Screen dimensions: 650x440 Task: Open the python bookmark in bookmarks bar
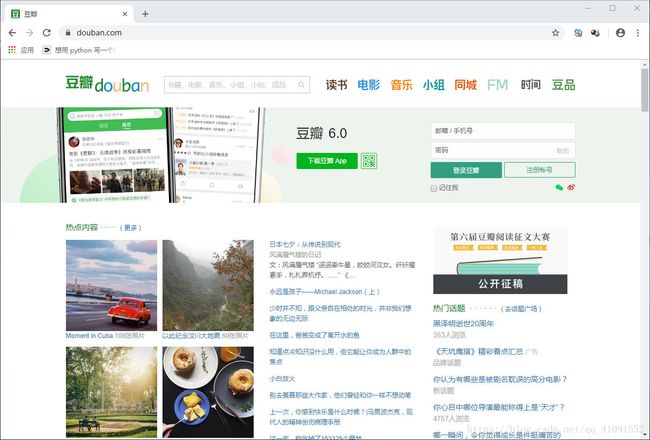coord(78,50)
